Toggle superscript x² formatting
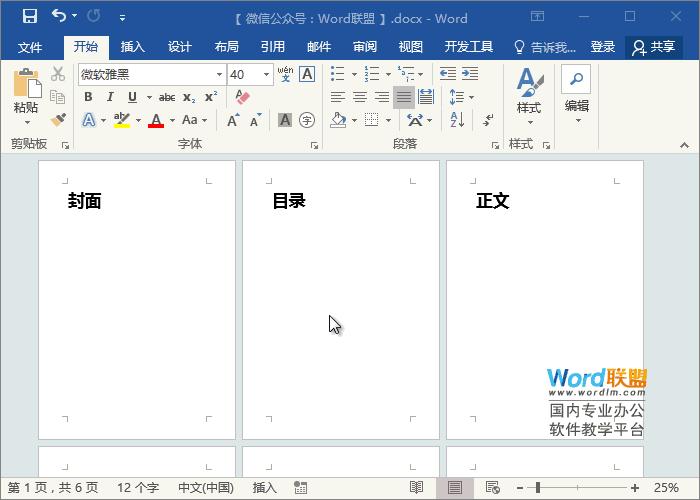Viewport: 700px width, 500px height. click(211, 97)
